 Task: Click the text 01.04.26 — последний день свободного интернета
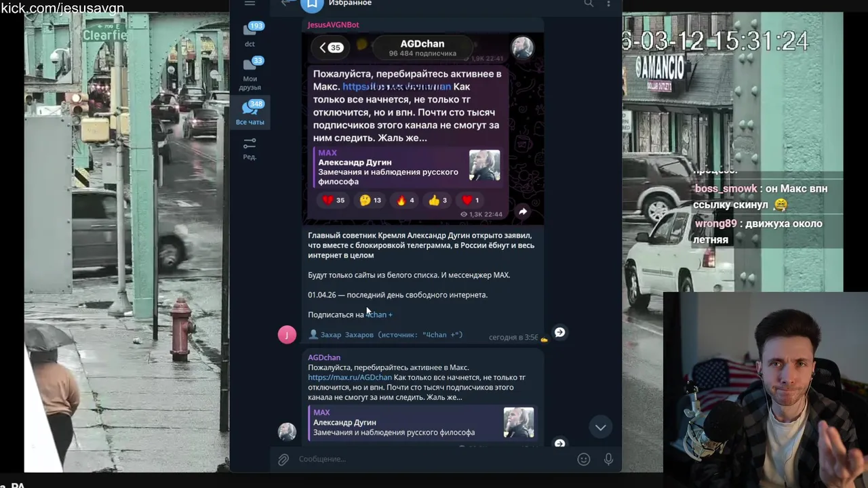[x=397, y=295]
